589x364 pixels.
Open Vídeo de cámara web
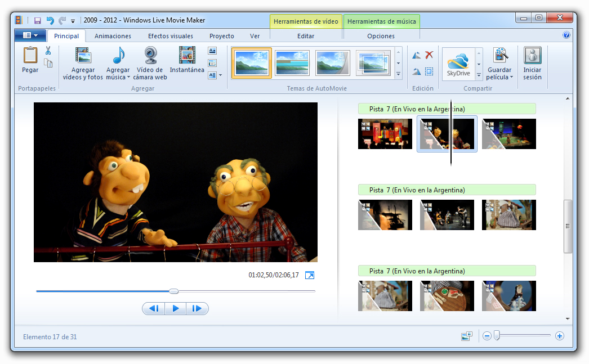pyautogui.click(x=150, y=56)
